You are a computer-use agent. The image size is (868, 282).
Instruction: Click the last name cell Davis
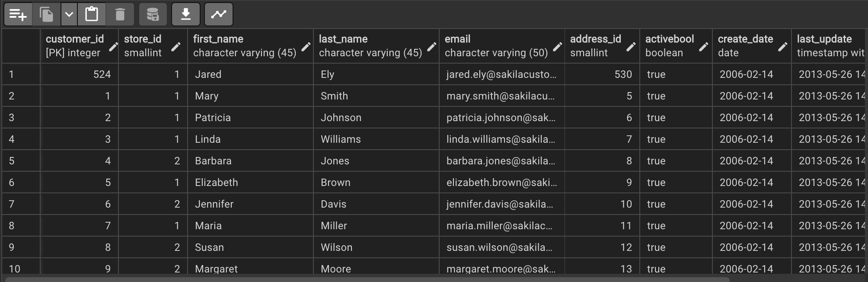tap(376, 204)
